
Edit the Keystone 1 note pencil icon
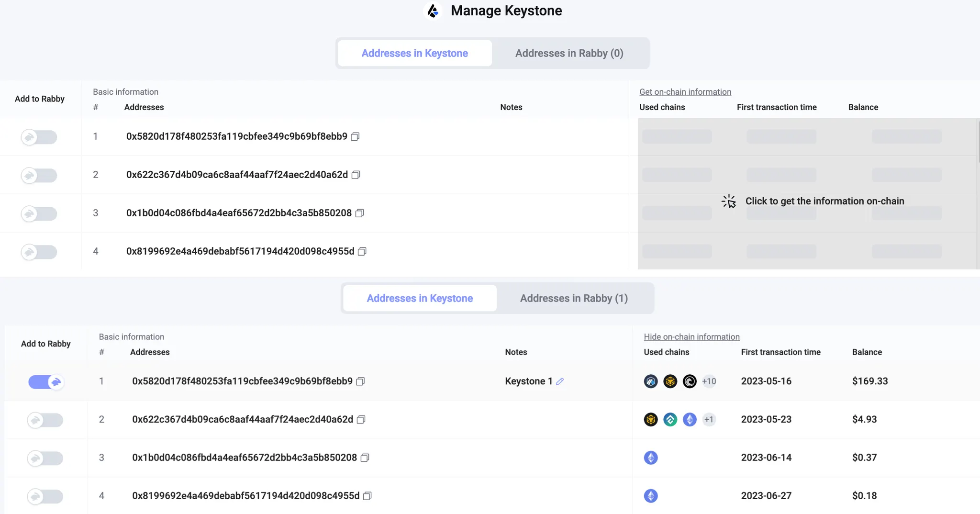click(x=560, y=381)
